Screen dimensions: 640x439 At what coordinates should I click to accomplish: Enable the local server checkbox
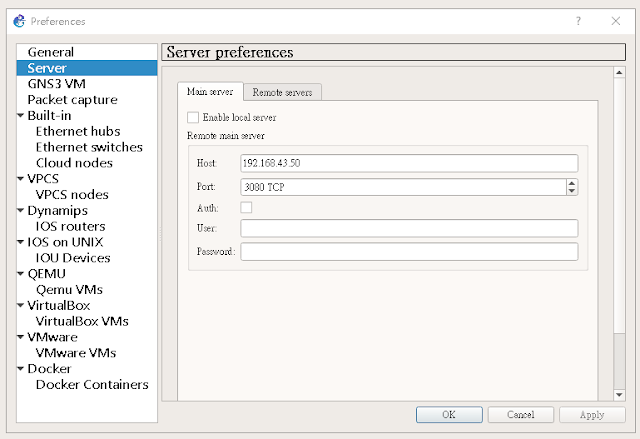[193, 118]
